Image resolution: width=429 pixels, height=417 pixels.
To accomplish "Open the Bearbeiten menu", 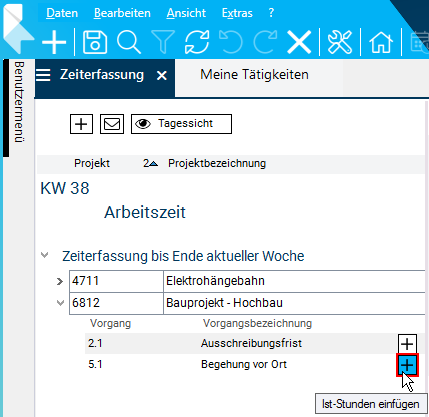I will (x=122, y=13).
